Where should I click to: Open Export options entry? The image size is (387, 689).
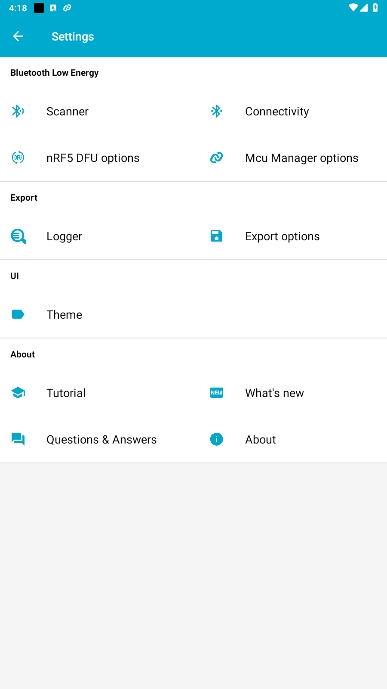pos(290,236)
